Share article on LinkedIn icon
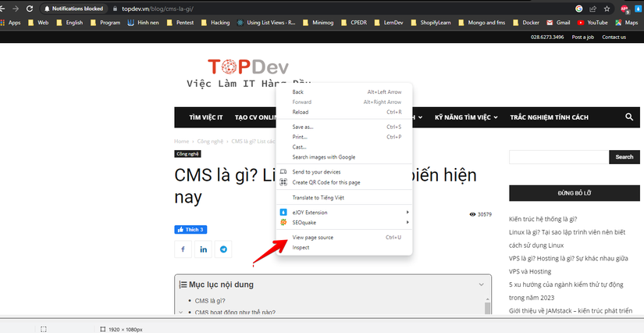644x333 pixels. coord(203,249)
